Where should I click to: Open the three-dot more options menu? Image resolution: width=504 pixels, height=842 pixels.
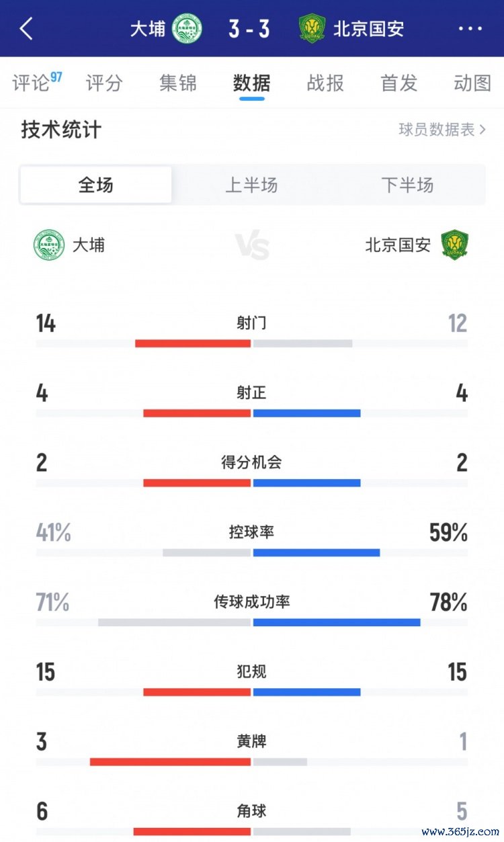tap(470, 29)
